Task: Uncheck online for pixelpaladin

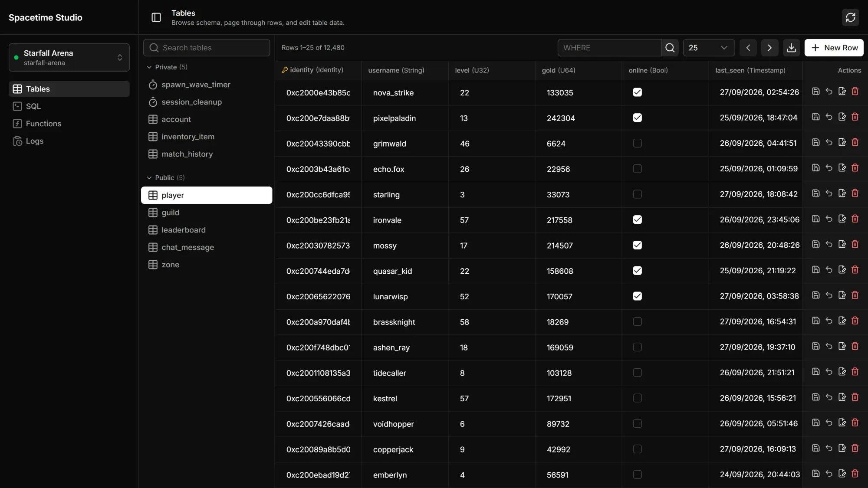Action: click(x=637, y=118)
